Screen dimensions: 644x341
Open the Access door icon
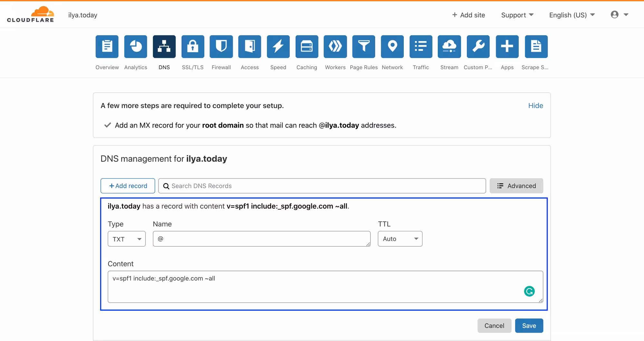pyautogui.click(x=250, y=47)
